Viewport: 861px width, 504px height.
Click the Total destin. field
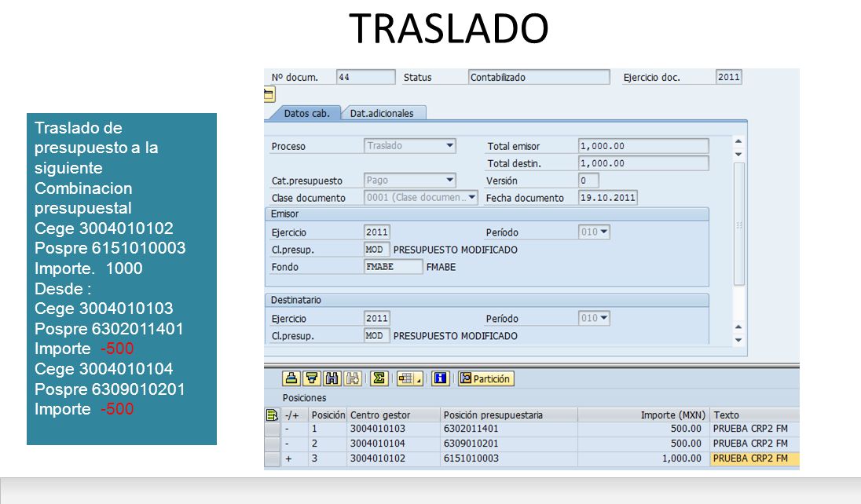coord(643,163)
